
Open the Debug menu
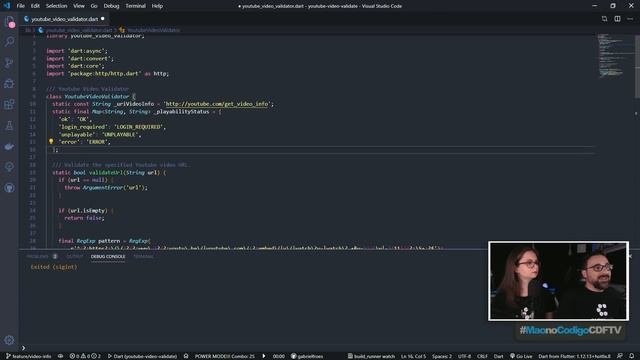(x=111, y=6)
